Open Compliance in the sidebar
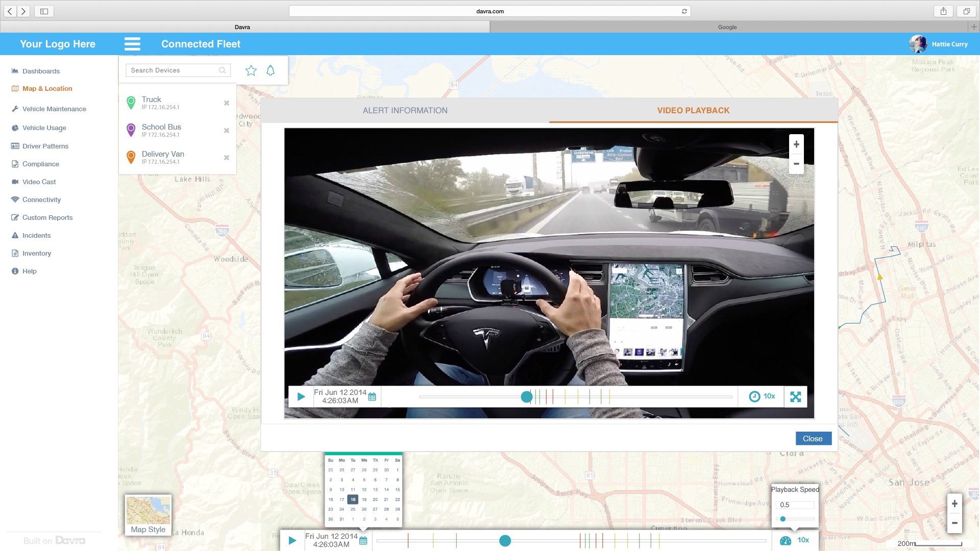The image size is (980, 551). tap(35, 164)
